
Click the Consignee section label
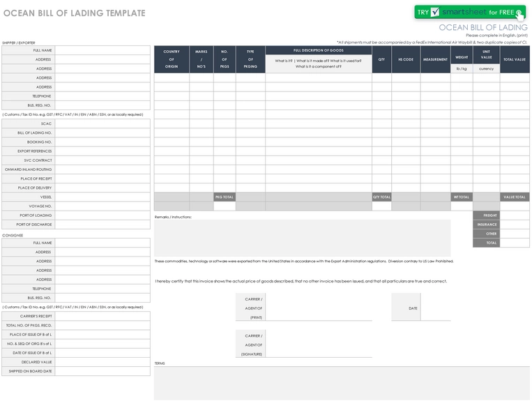13,235
